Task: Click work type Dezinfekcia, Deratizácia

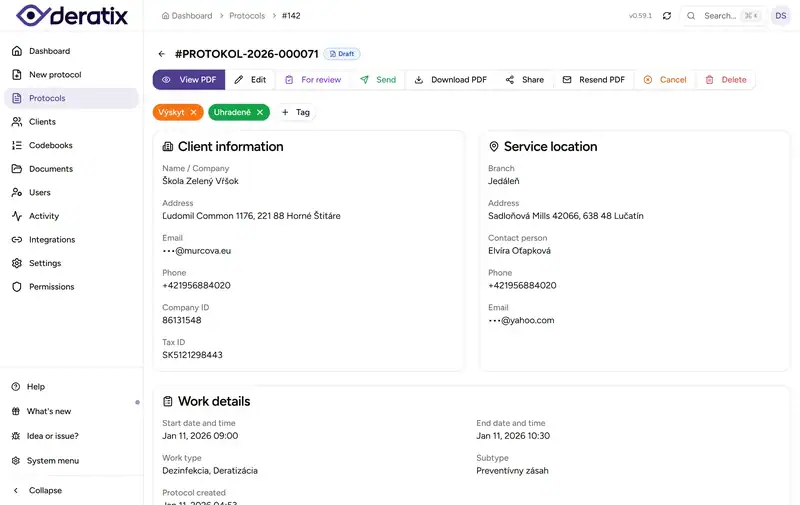Action: point(210,471)
